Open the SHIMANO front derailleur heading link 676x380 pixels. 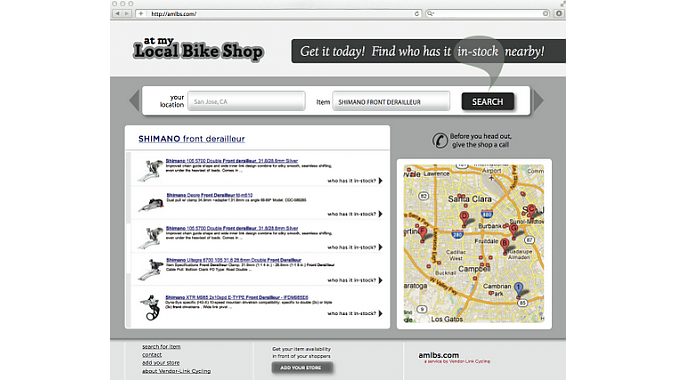[191, 139]
